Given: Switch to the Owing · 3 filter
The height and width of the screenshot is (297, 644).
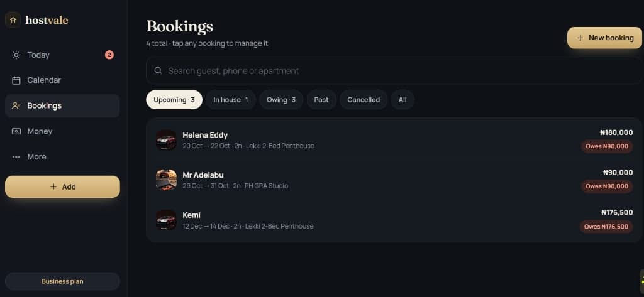Looking at the screenshot, I should point(281,100).
